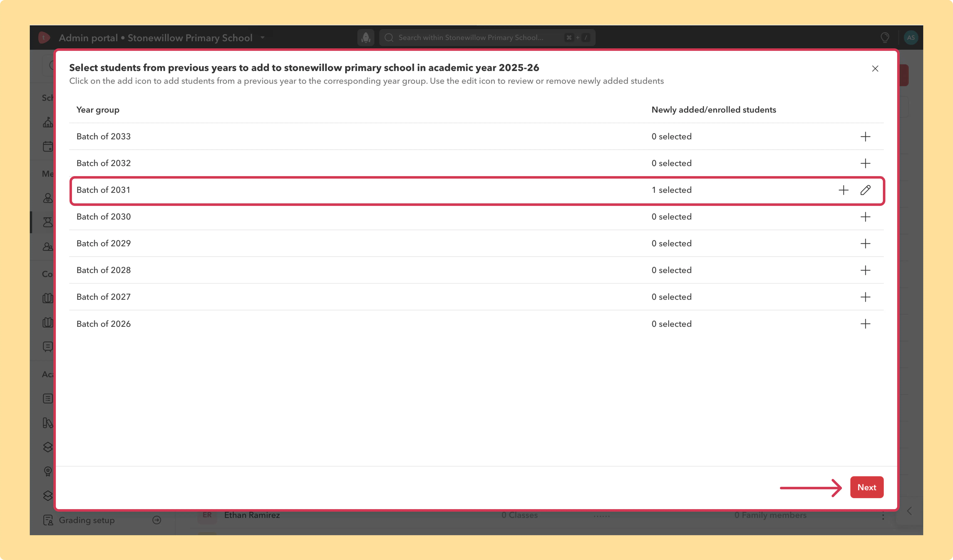Focus the Search within Stonewillow Primary School field

click(x=487, y=37)
